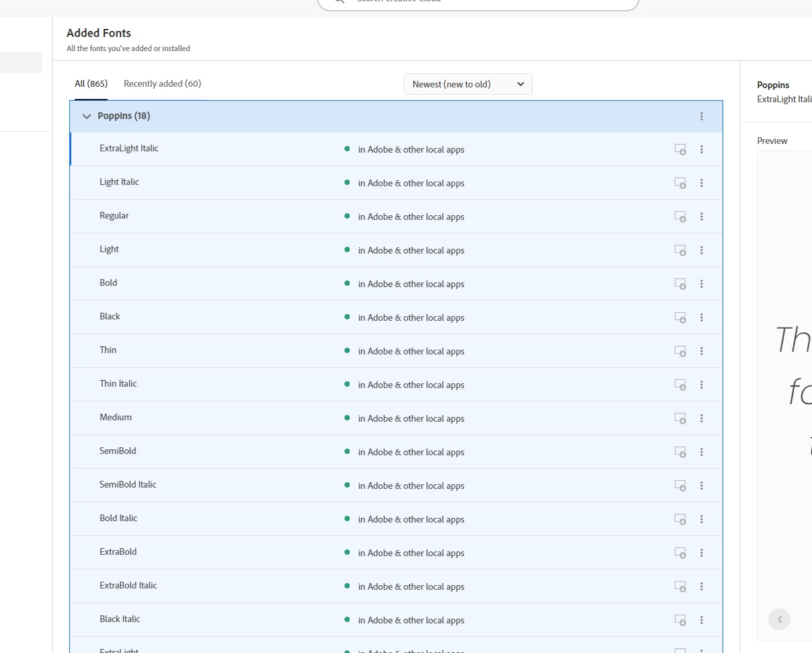Open more options for ExtraBold Italic

click(x=702, y=586)
